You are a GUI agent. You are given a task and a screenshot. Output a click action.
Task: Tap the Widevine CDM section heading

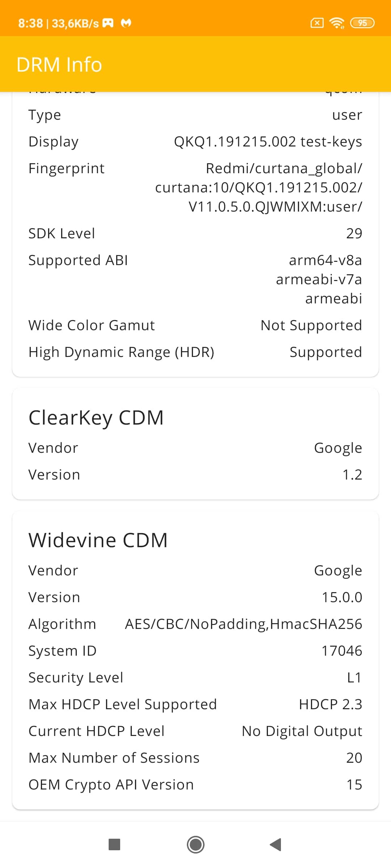point(98,540)
